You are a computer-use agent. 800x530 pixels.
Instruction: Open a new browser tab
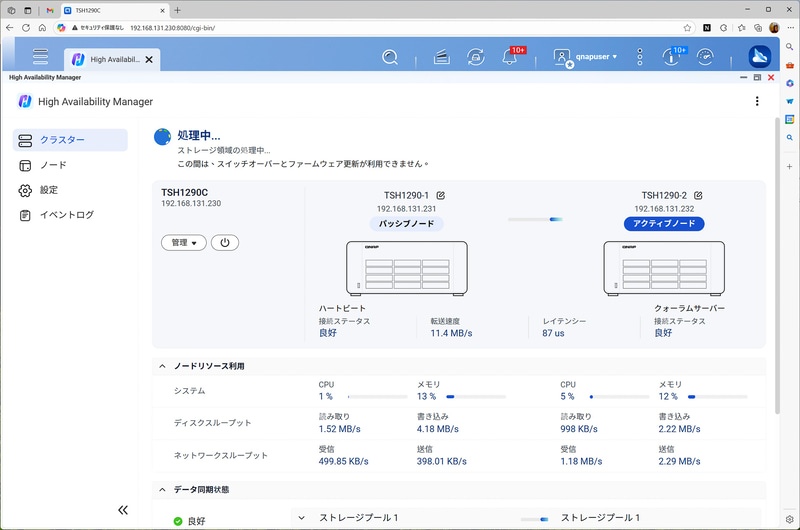[x=178, y=10]
